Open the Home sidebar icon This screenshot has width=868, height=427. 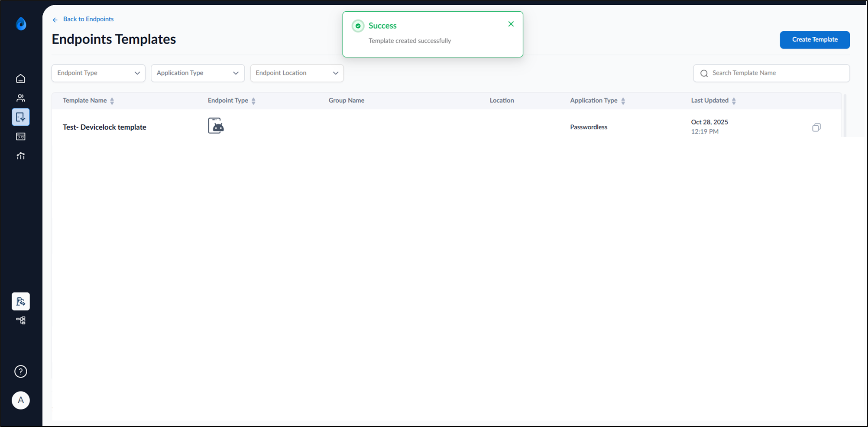pyautogui.click(x=20, y=79)
